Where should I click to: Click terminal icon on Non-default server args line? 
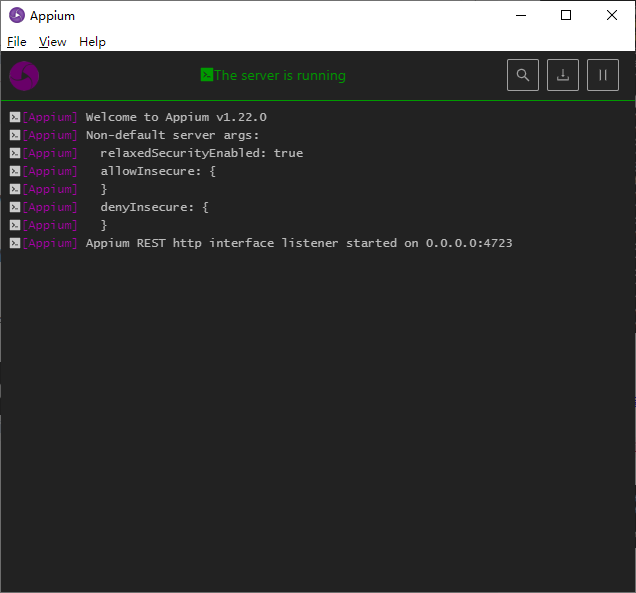(x=15, y=135)
